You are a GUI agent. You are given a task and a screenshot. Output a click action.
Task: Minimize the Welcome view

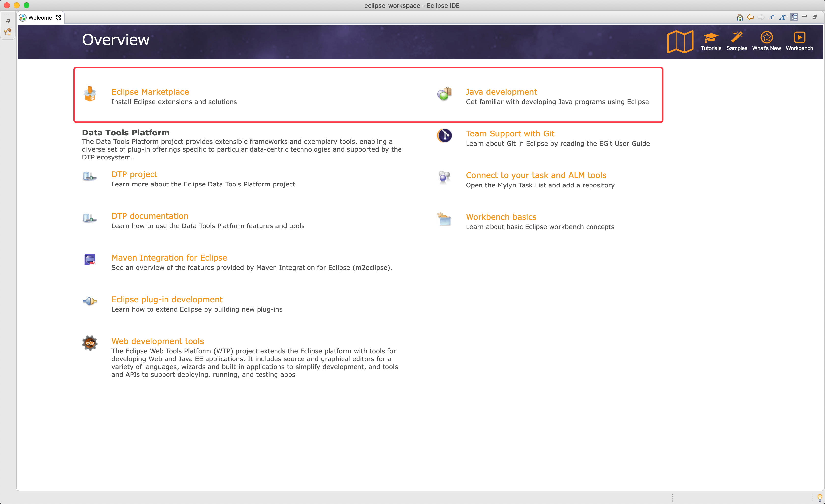(x=804, y=16)
